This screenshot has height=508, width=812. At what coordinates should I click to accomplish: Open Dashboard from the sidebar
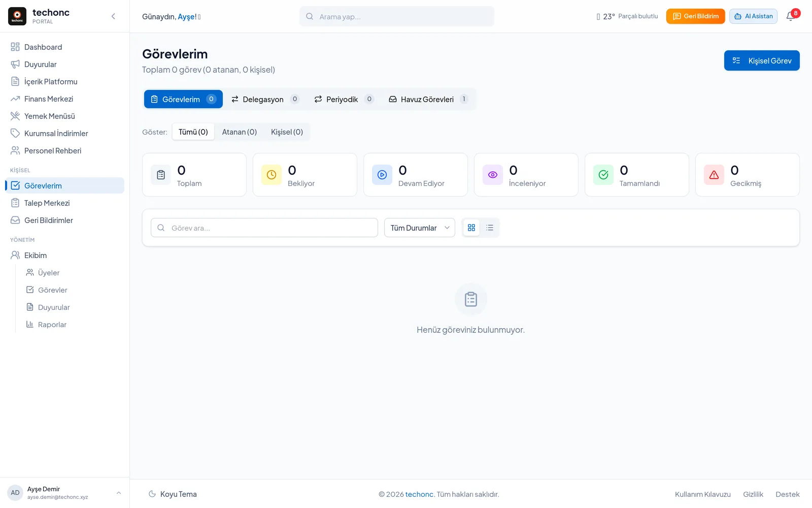65,47
